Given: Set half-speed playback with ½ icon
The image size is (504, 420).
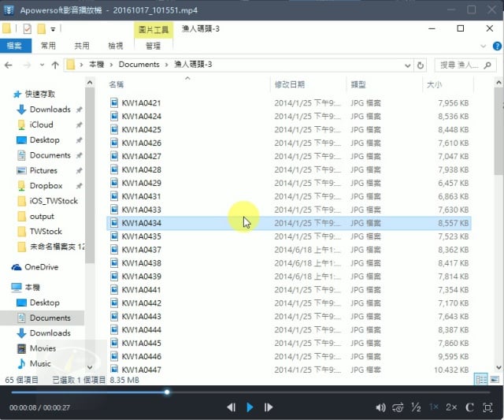Looking at the screenshot, I should [416, 407].
